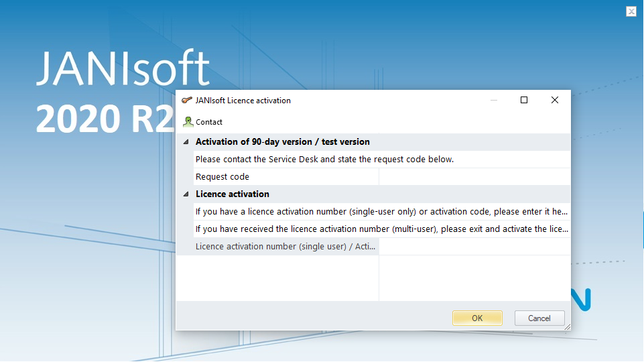The image size is (644, 362).
Task: Select 'Licence activation number (single user)' label
Action: 285,247
